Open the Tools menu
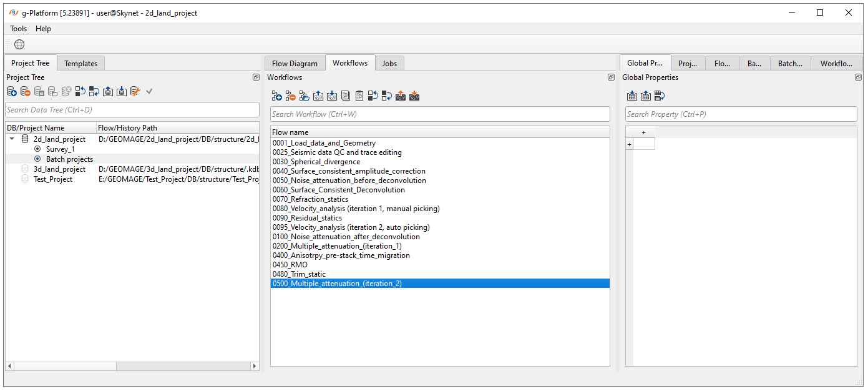The width and height of the screenshot is (868, 391). tap(18, 29)
